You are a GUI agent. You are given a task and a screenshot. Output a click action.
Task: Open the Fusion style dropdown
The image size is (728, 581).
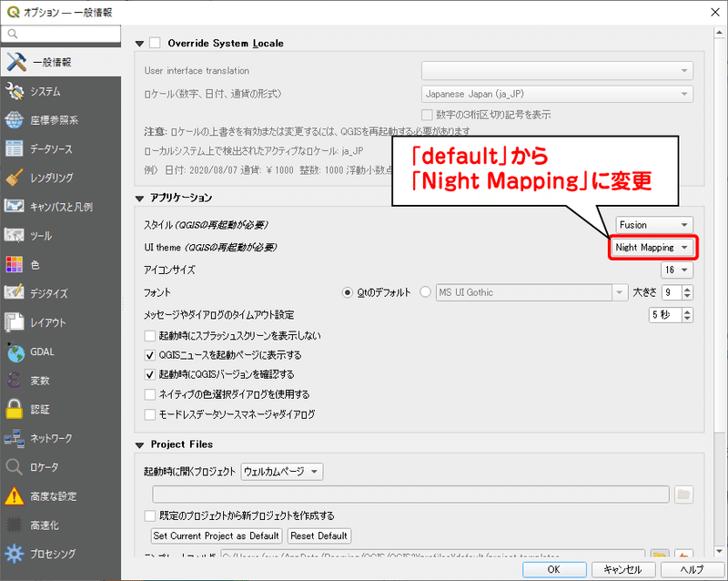coord(654,225)
